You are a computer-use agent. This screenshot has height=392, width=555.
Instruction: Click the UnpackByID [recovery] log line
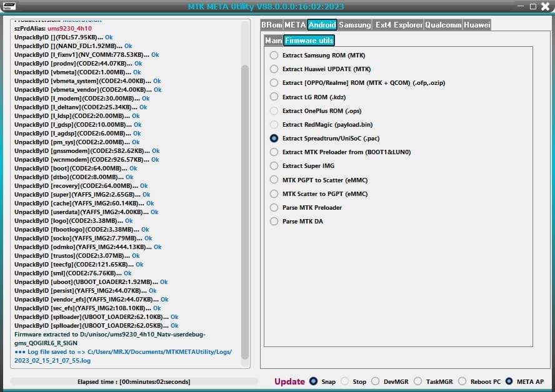[x=81, y=185]
